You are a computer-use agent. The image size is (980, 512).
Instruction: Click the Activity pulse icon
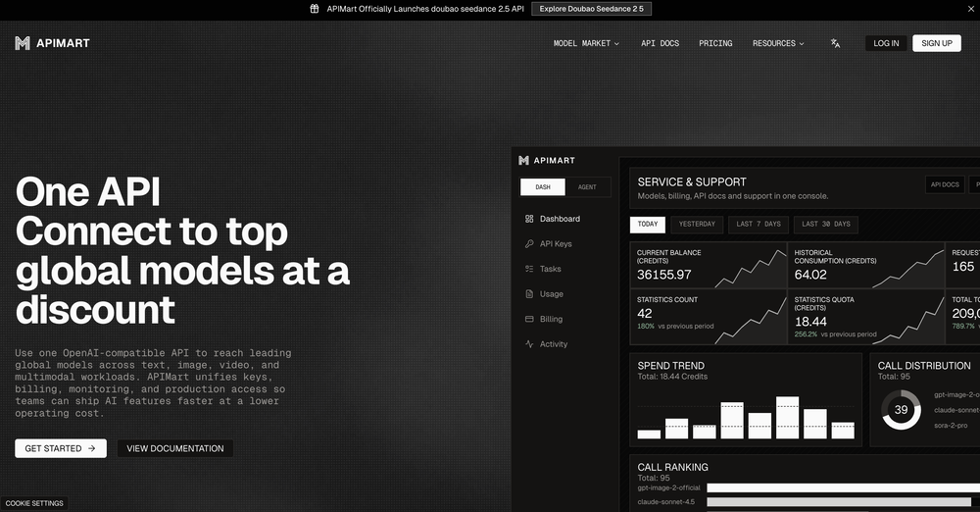pyautogui.click(x=529, y=343)
